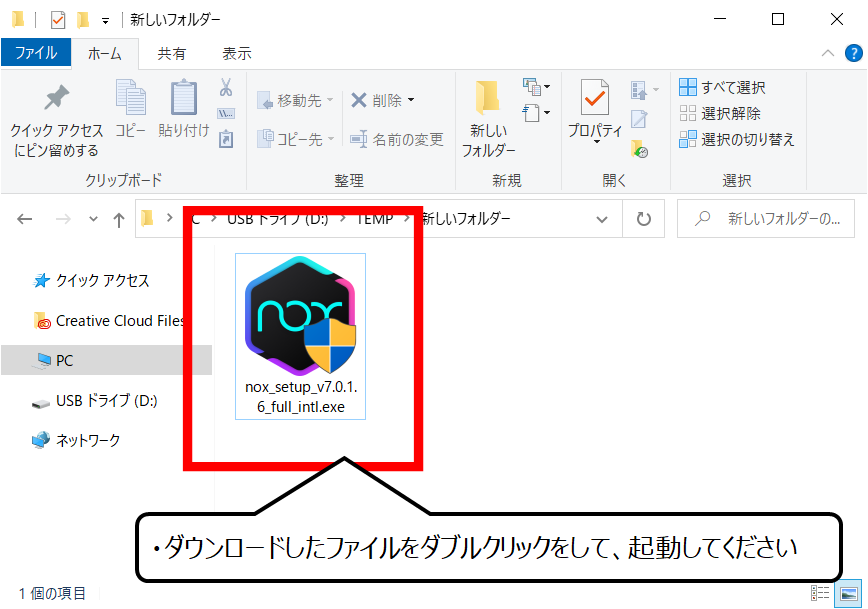Open the customize quick access toolbar dropdown
The height and width of the screenshot is (609, 868).
pyautogui.click(x=105, y=22)
